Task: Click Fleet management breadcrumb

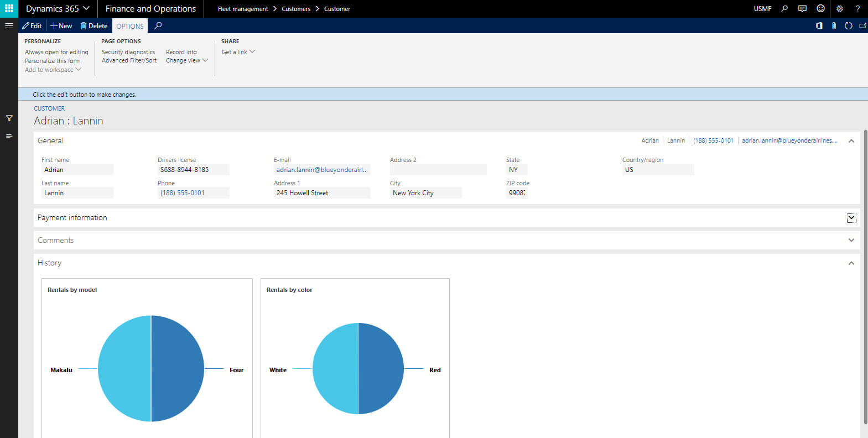Action: pos(243,9)
